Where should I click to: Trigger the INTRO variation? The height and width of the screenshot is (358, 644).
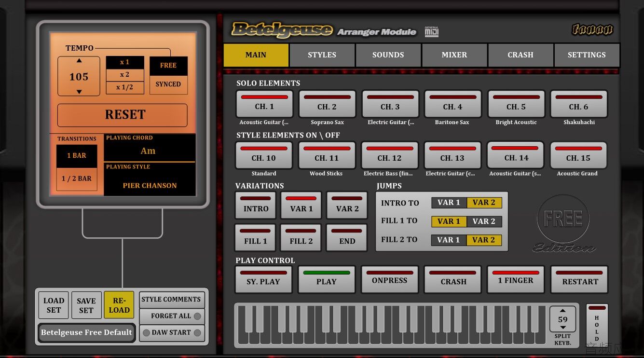point(256,206)
